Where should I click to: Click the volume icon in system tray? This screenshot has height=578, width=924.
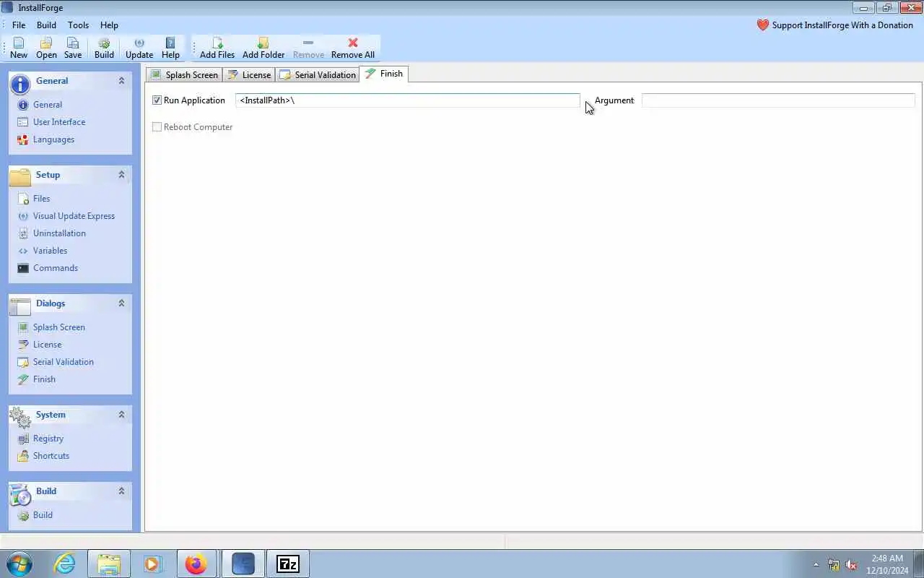click(x=851, y=565)
